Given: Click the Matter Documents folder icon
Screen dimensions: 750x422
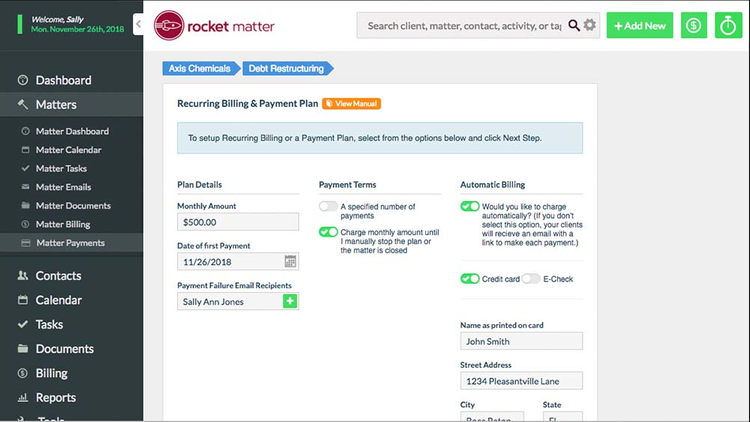Looking at the screenshot, I should click(25, 205).
